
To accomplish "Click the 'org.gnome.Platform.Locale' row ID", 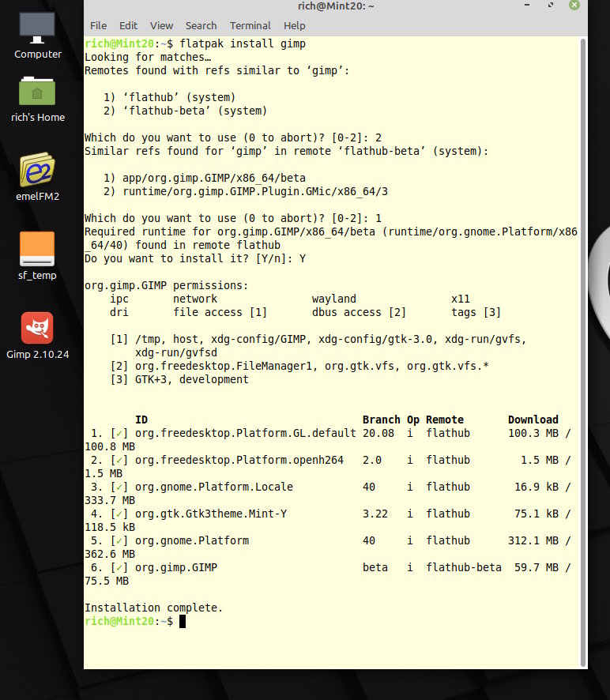I will click(214, 487).
